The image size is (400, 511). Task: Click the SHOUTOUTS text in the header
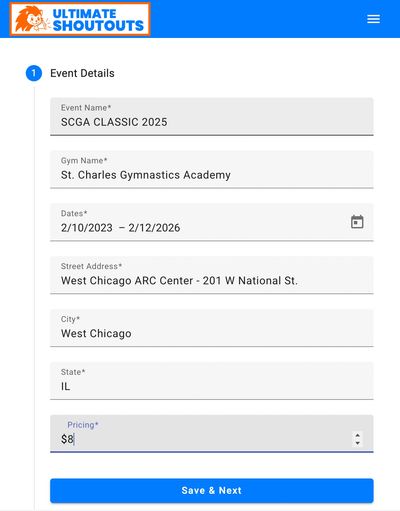(x=98, y=26)
